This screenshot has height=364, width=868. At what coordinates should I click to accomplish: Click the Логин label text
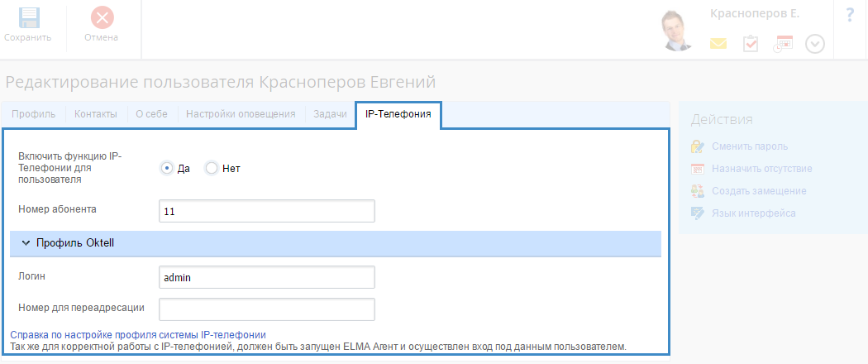tap(31, 276)
